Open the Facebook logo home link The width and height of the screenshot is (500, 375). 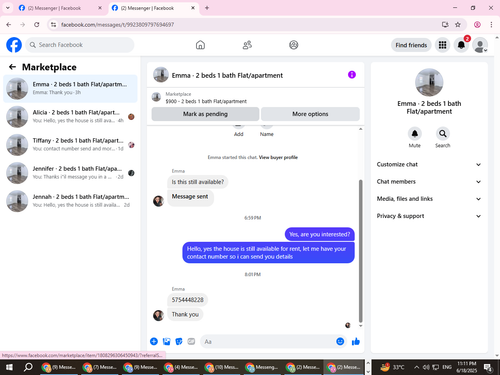point(14,45)
